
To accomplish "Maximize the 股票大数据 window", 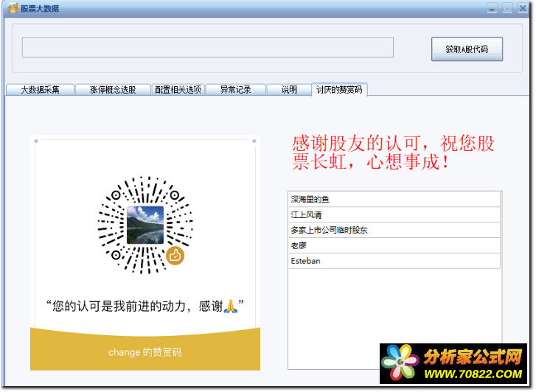I will [x=507, y=8].
